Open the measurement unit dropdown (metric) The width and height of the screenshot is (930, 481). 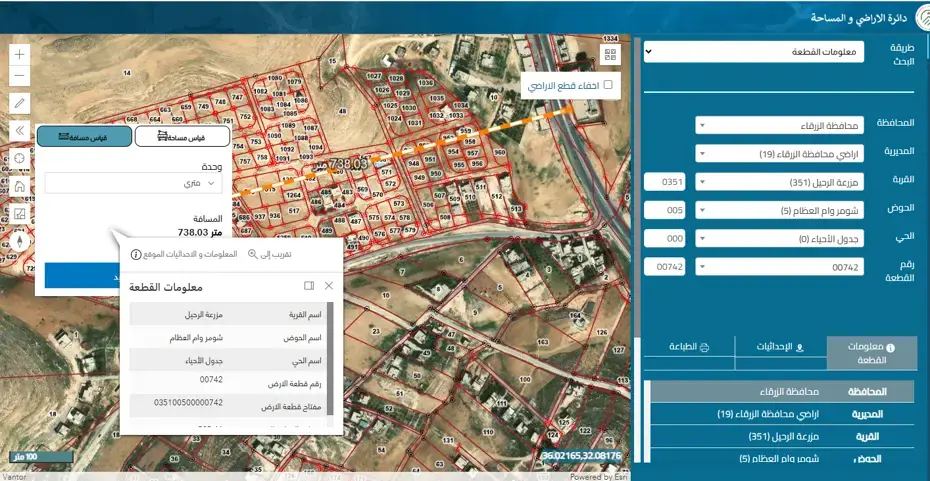click(133, 183)
